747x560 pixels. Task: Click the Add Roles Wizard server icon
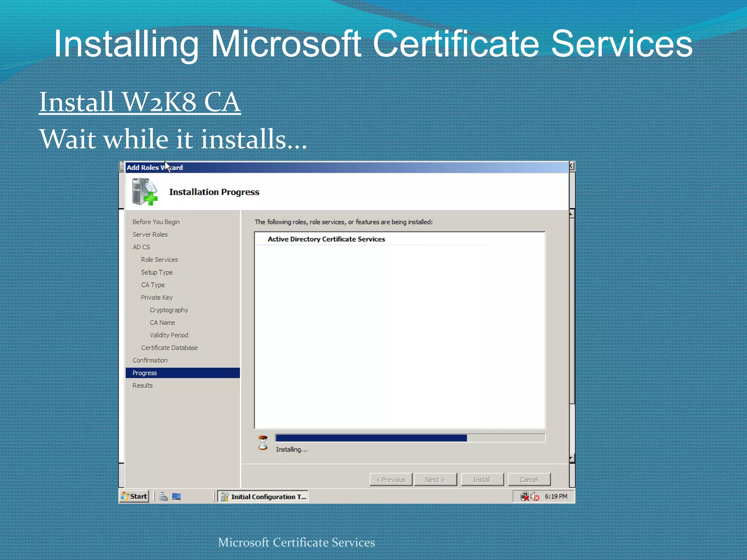pos(145,192)
